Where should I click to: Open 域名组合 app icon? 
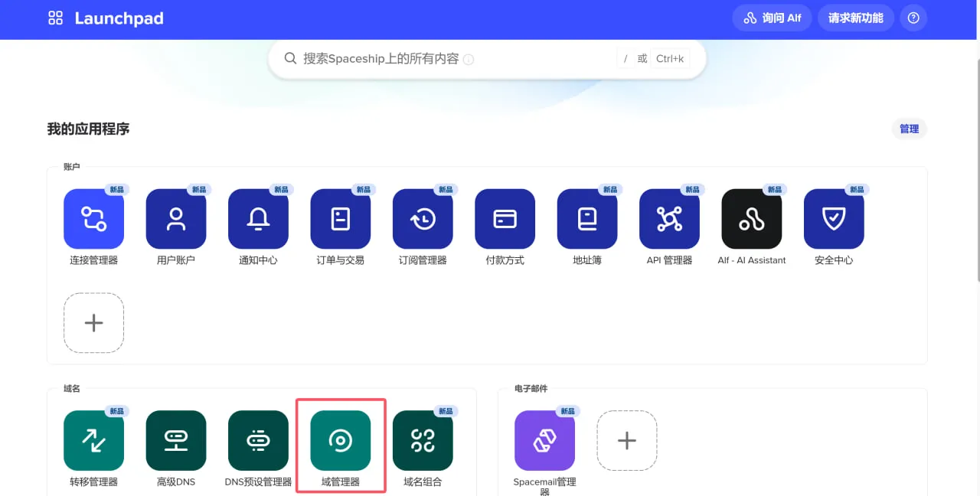423,440
